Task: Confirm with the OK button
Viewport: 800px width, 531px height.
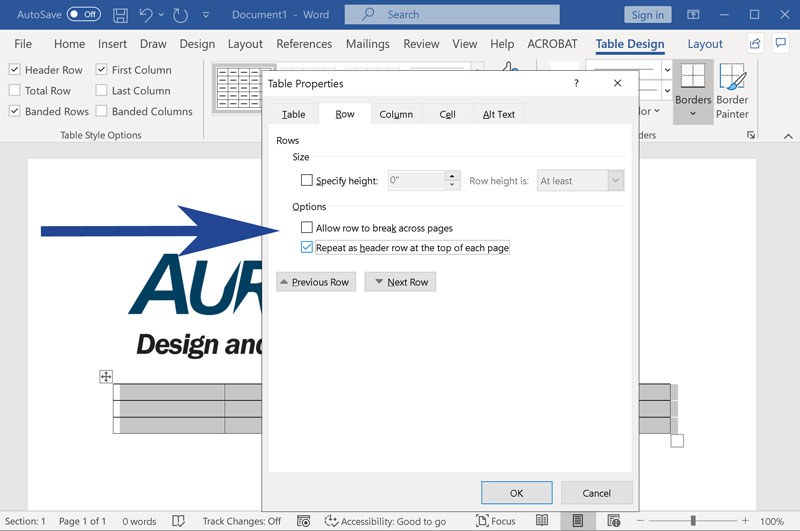Action: click(x=516, y=493)
